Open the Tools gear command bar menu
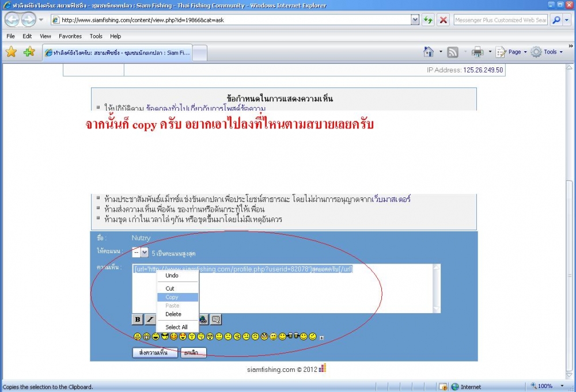 click(547, 52)
